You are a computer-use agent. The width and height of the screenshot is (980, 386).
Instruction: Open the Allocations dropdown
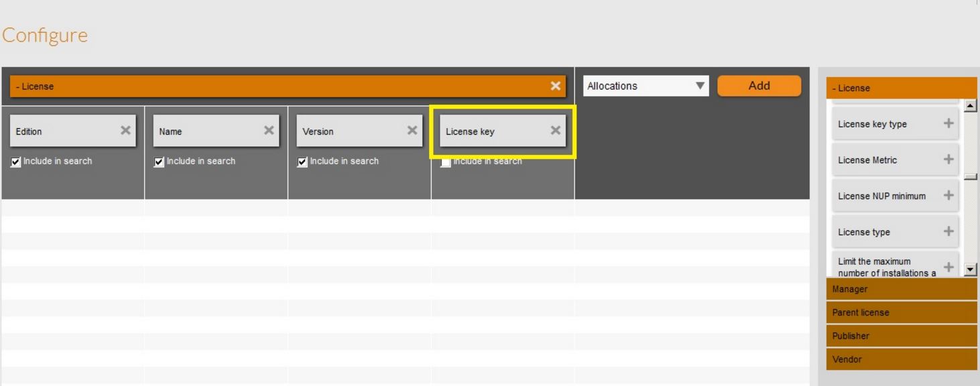point(646,86)
